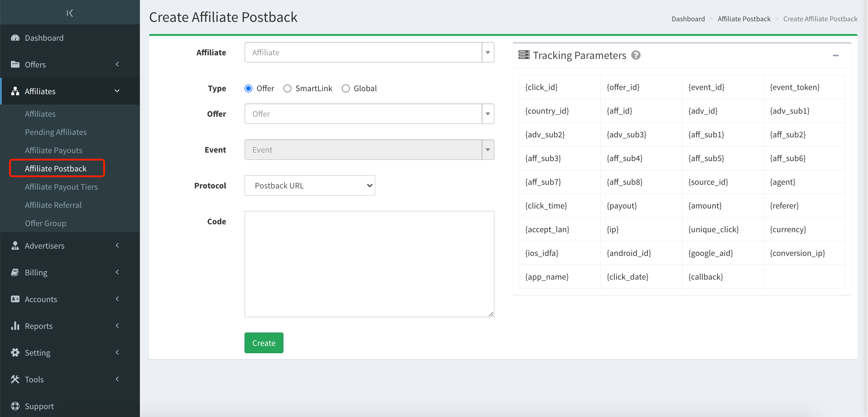Collapse the sidebar with the arrow icon
The height and width of the screenshot is (417, 868).
coord(70,13)
